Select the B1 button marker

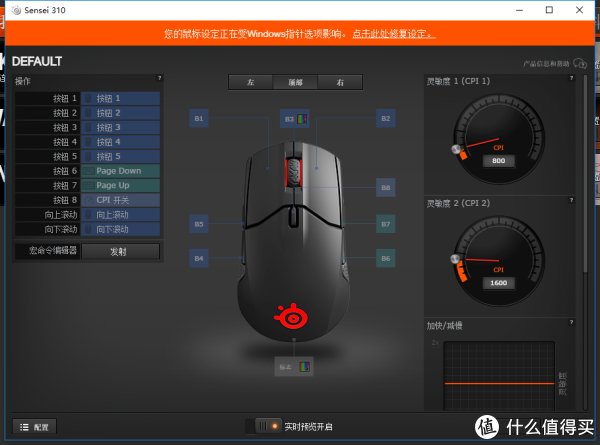click(x=199, y=119)
